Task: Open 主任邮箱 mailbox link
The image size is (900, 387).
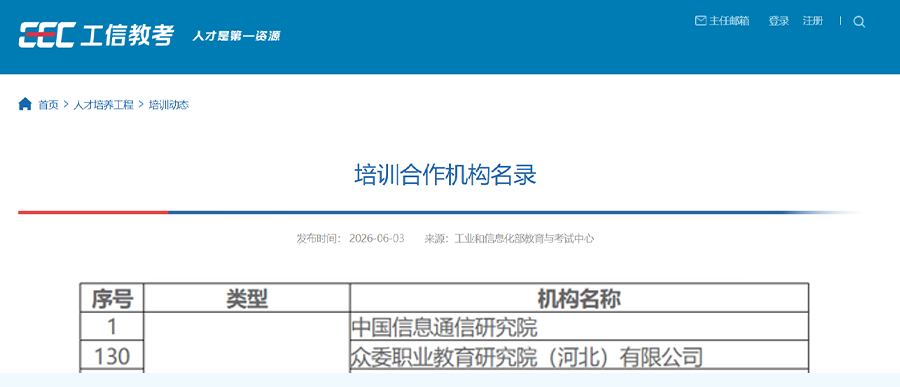Action: (722, 21)
